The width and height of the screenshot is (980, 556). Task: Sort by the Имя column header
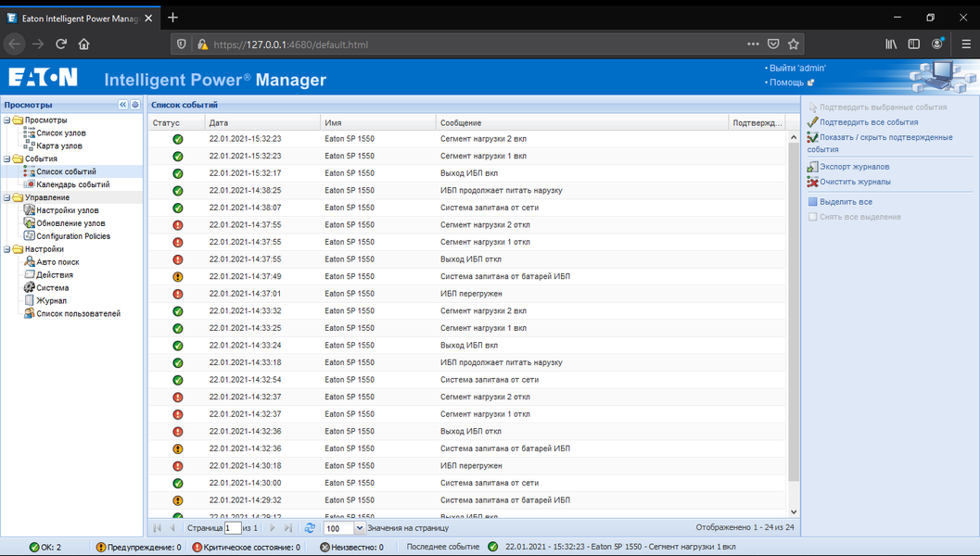[x=378, y=123]
